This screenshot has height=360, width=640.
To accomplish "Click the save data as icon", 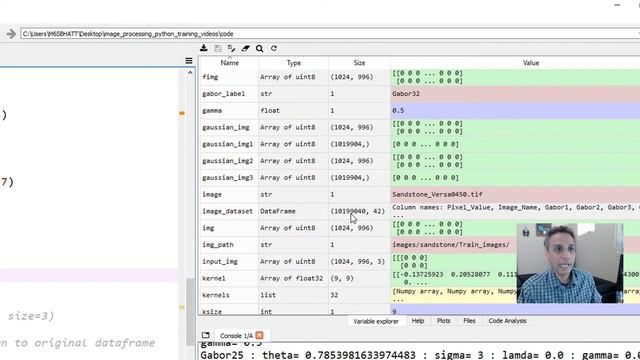I will click(231, 48).
